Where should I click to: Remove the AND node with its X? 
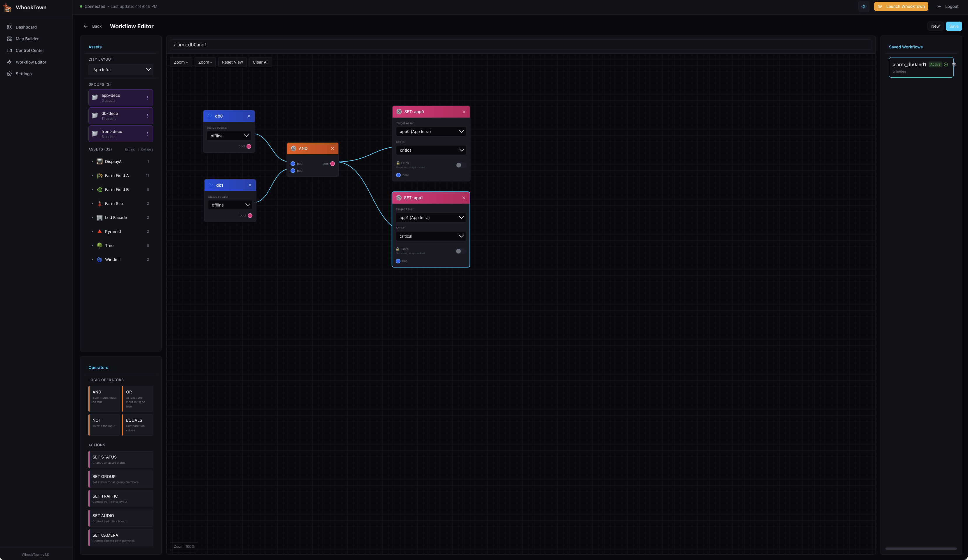coord(333,149)
